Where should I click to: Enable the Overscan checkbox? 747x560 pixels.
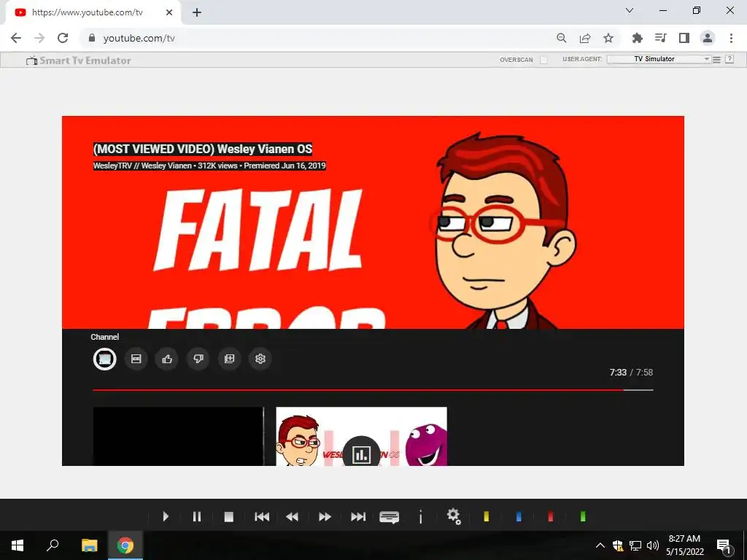(543, 60)
